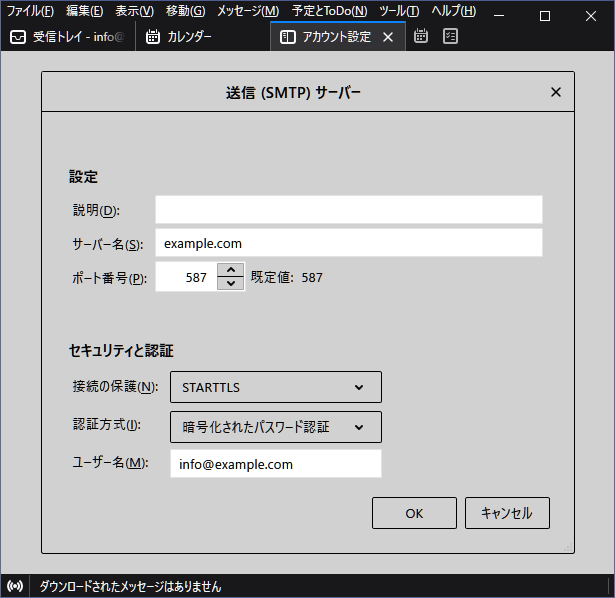The width and height of the screenshot is (615, 598).
Task: Open the calendar icon tab in tab bar
Action: (x=421, y=37)
